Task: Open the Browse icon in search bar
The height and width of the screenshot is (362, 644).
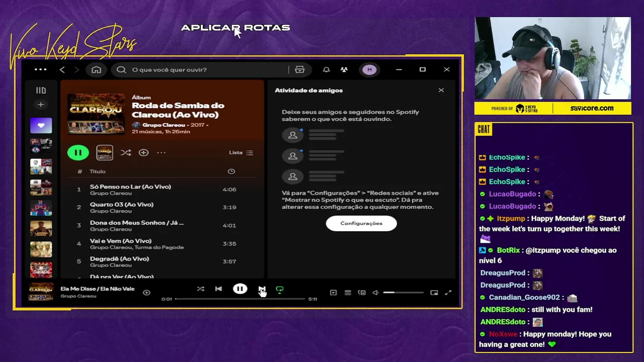Action: click(300, 69)
